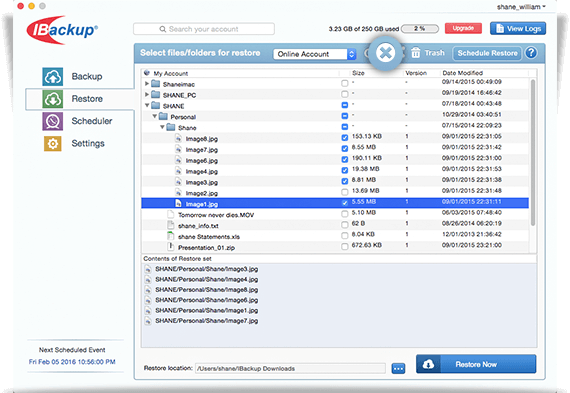Check the Tomorrow never dies.MOV checkbox
This screenshot has width=570, height=393.
tap(345, 214)
